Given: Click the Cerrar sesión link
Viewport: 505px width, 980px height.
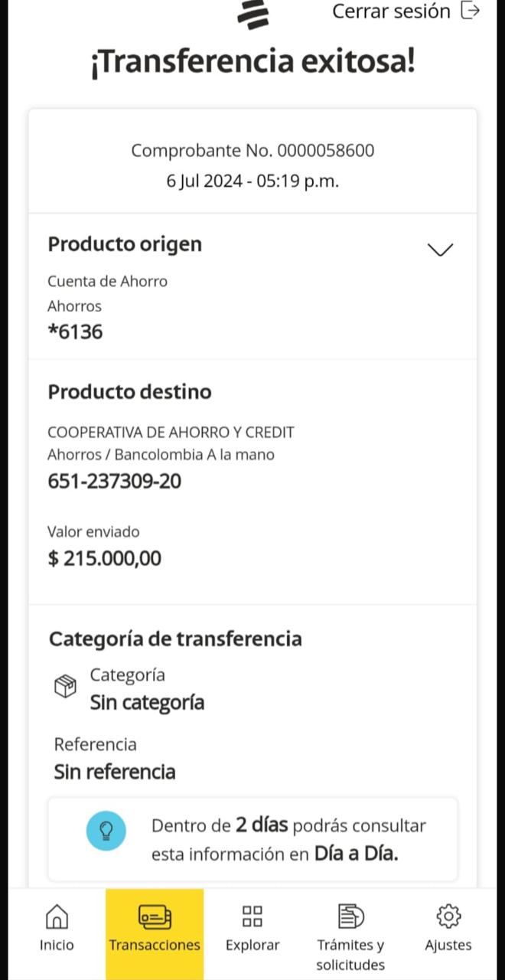Looking at the screenshot, I should tap(391, 11).
